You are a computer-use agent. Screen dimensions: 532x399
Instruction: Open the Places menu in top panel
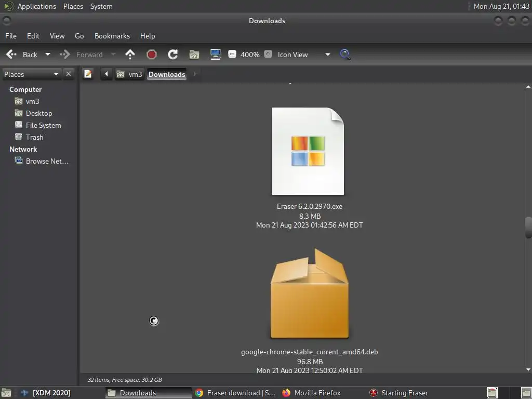tap(73, 6)
